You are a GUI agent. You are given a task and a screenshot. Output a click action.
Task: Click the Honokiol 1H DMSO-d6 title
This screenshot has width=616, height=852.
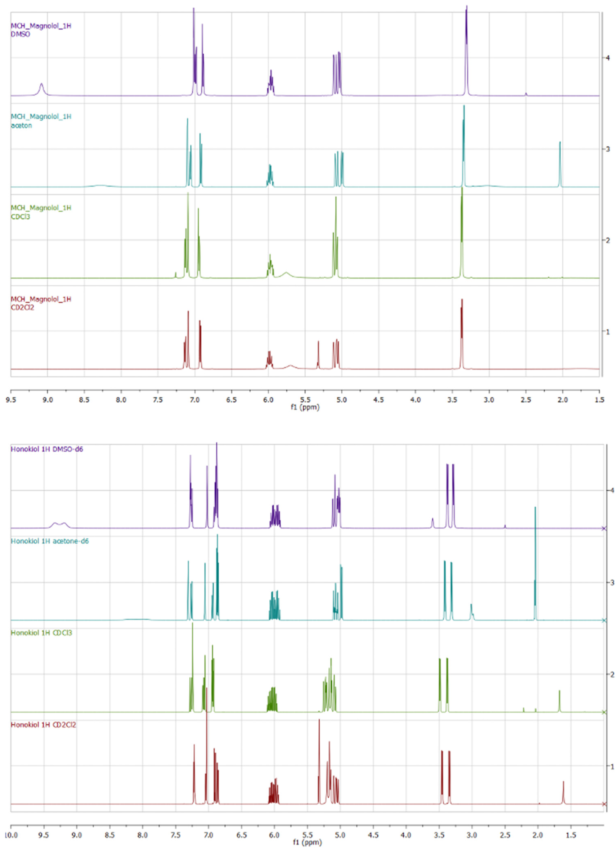47,449
